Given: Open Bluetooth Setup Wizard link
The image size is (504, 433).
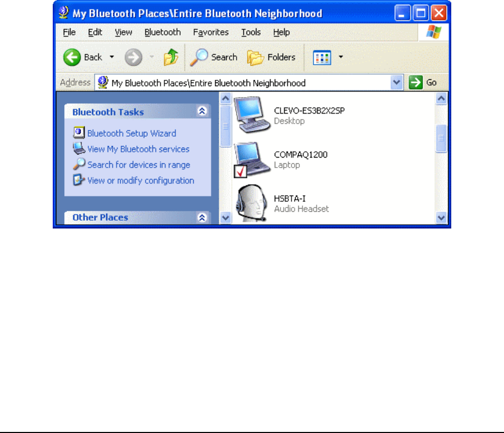Looking at the screenshot, I should click(132, 133).
